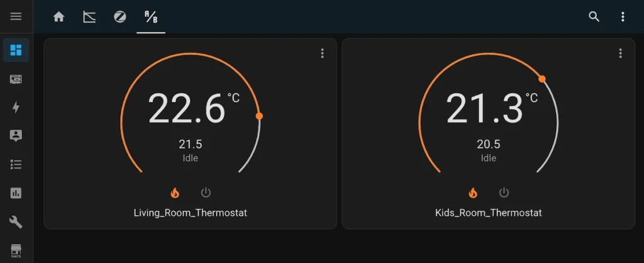Click the search magnifier icon

[594, 16]
